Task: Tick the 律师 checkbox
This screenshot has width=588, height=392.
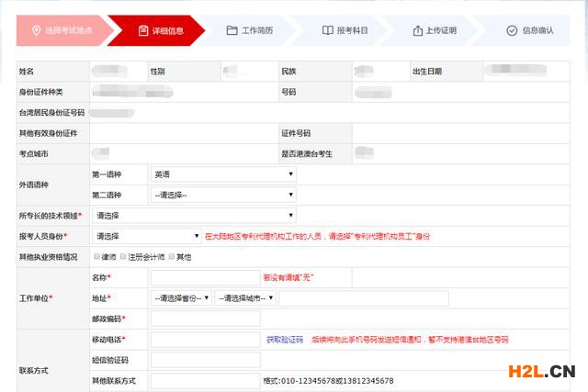Action: [x=96, y=257]
